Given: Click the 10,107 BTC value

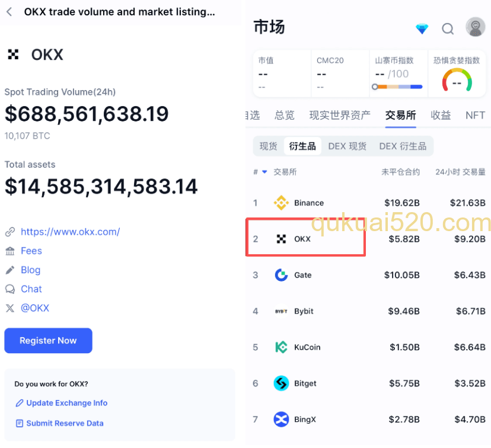Looking at the screenshot, I should [x=27, y=136].
